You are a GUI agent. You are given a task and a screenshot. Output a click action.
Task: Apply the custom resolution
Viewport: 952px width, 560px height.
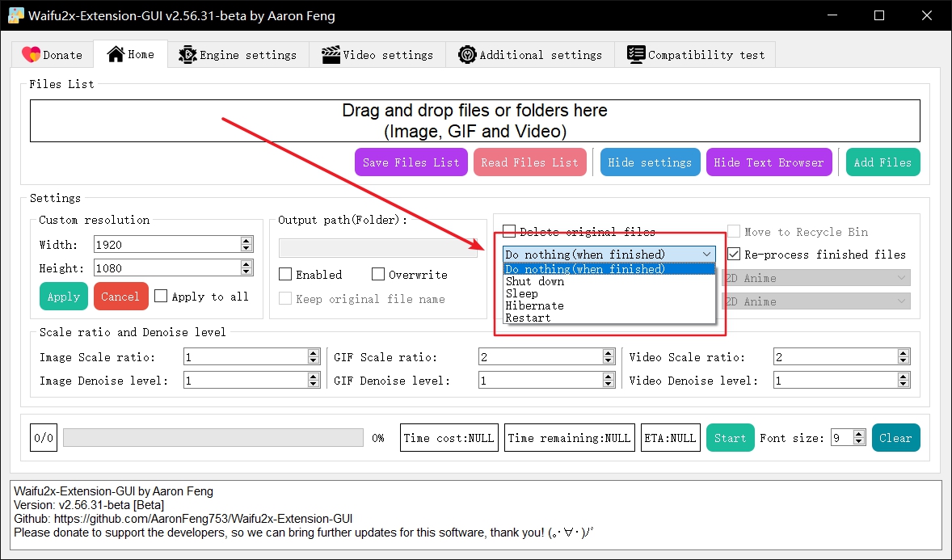pos(64,297)
